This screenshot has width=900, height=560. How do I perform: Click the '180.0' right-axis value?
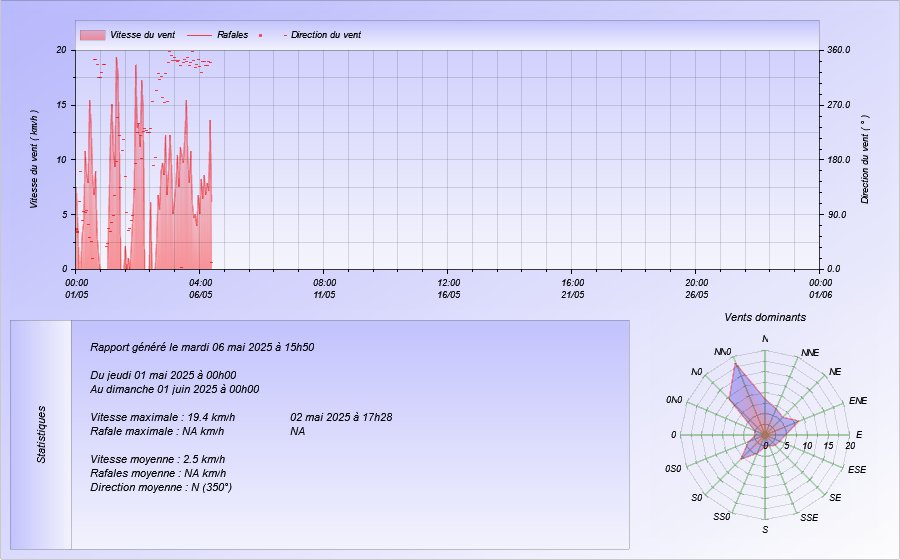pos(839,160)
